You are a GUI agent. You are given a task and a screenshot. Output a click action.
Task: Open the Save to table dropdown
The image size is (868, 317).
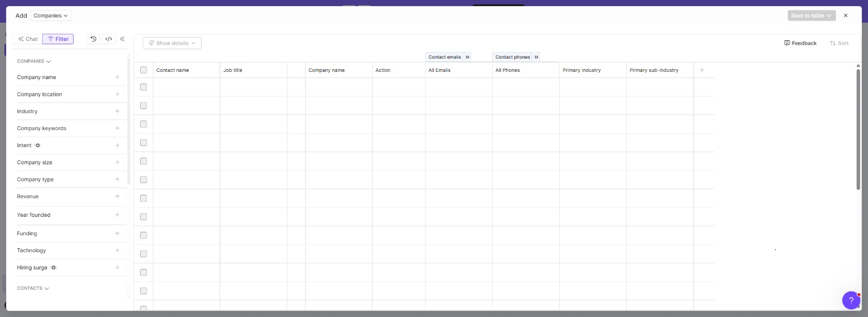[812, 15]
